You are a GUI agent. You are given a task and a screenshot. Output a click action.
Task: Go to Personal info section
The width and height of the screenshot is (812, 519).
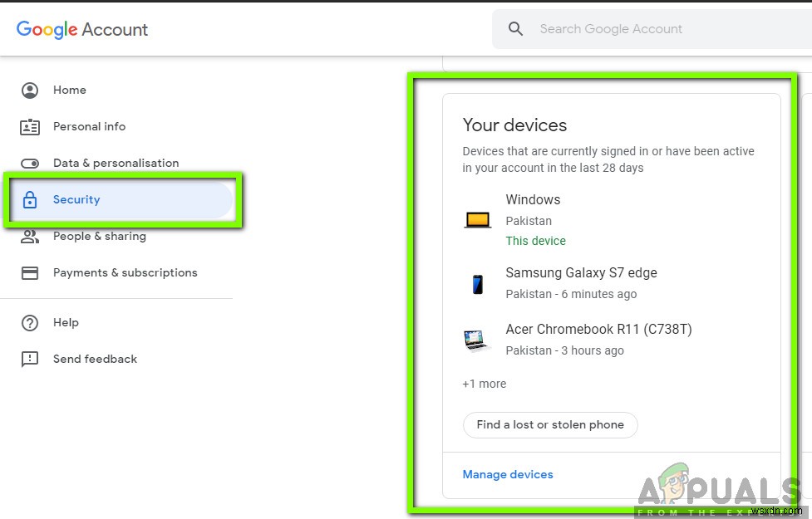[89, 126]
